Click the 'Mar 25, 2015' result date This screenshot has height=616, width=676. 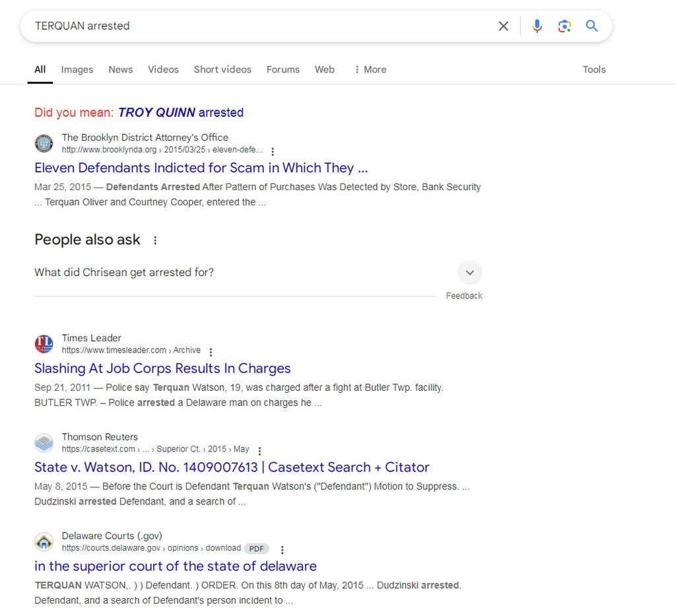63,187
